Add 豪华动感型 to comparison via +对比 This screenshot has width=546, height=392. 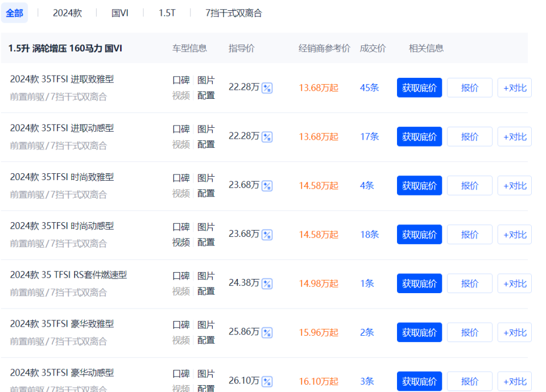[x=514, y=381]
